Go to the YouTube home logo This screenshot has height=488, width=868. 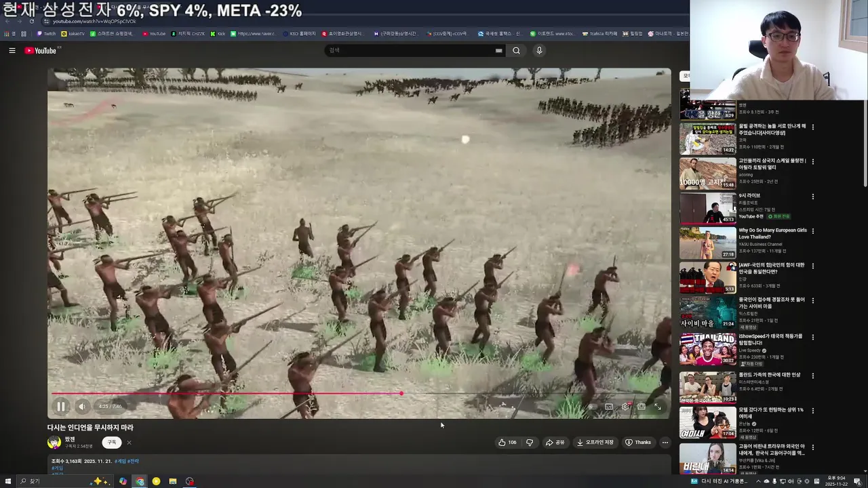42,50
